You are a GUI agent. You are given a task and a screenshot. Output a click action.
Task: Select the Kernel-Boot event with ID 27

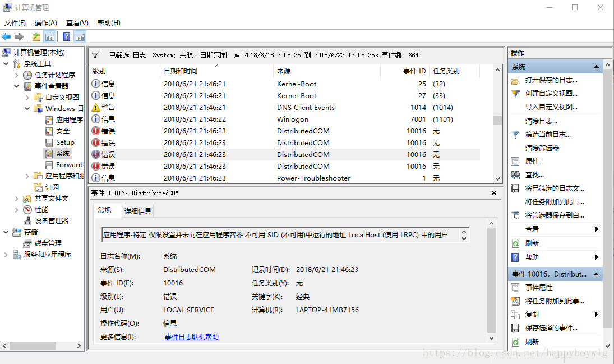click(x=285, y=95)
